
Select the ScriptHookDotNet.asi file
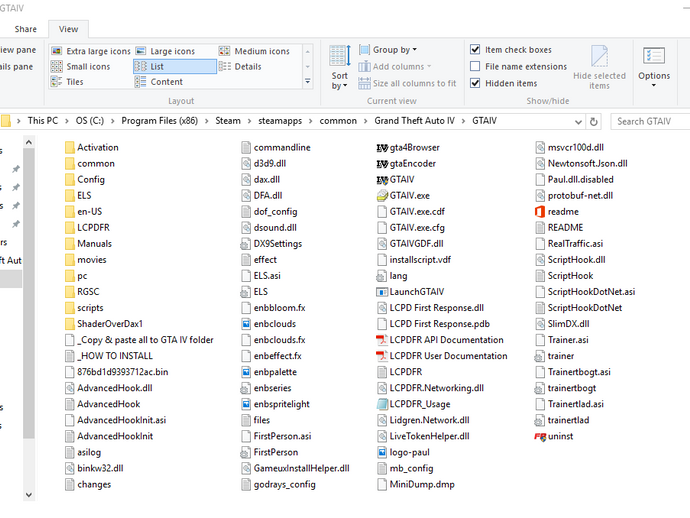pos(586,292)
